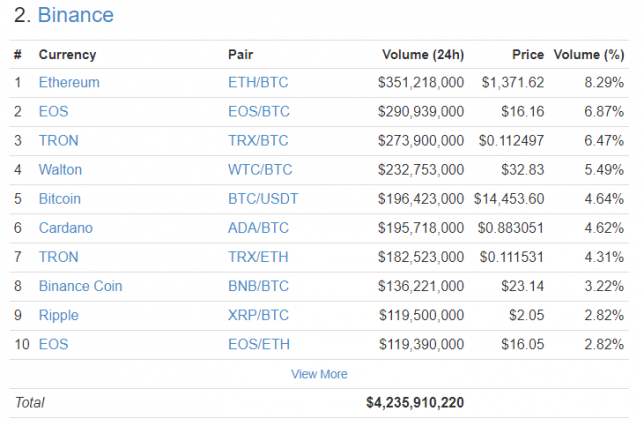Click the Volume (24h) column header
The width and height of the screenshot is (644, 426).
(x=423, y=55)
